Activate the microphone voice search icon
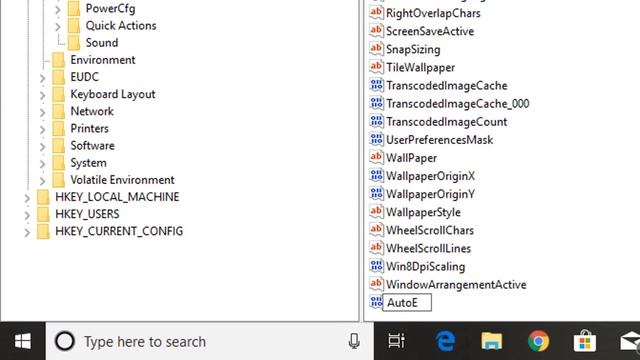 click(354, 341)
